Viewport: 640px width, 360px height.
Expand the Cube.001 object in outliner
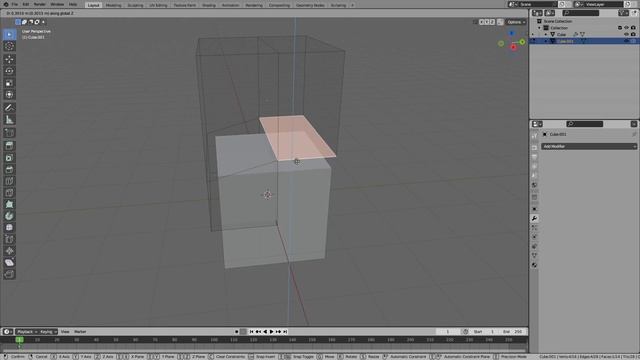(546, 41)
